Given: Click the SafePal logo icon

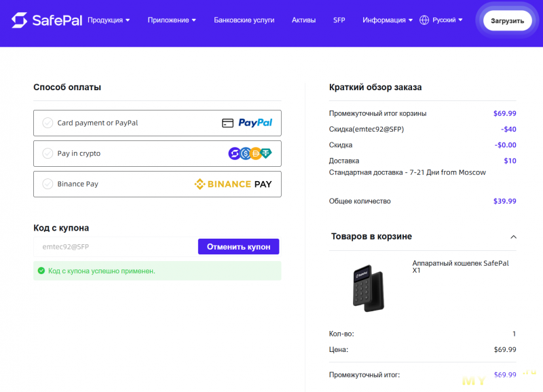Looking at the screenshot, I should tap(20, 20).
